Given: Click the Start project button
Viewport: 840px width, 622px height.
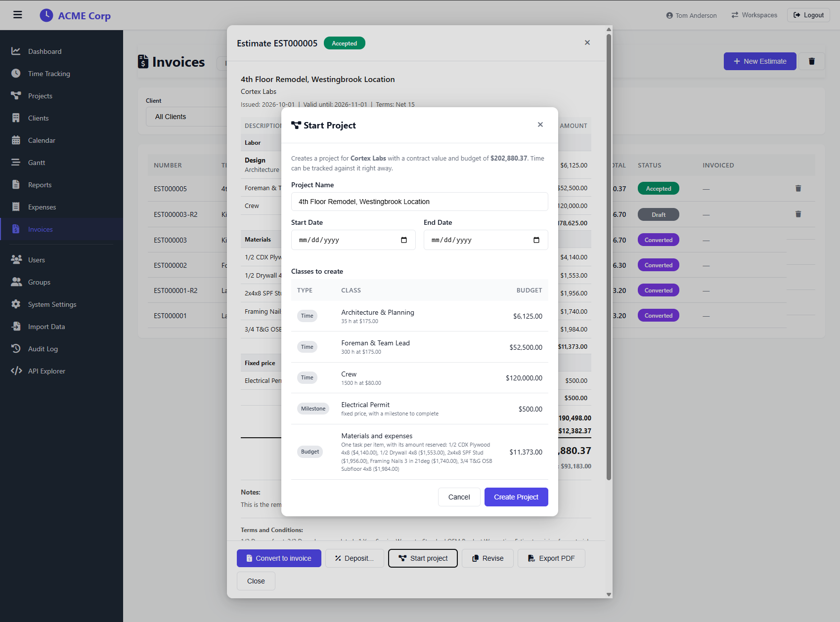Looking at the screenshot, I should pos(423,558).
